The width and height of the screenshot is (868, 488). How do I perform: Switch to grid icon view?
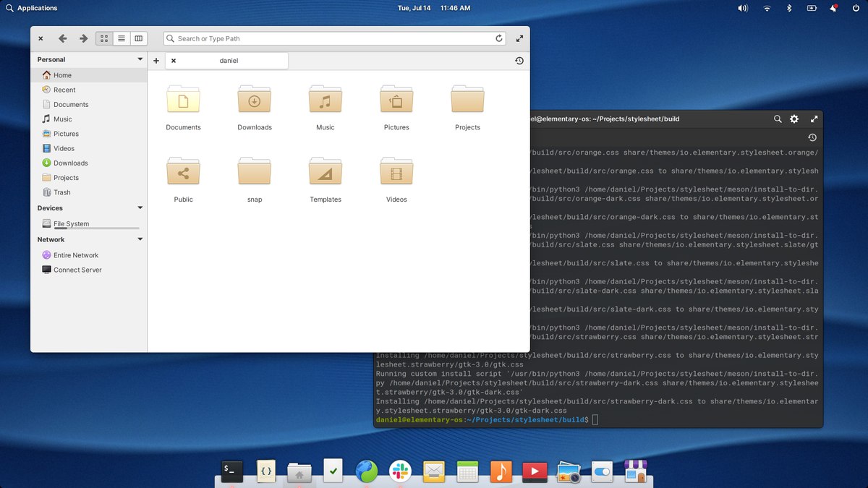pyautogui.click(x=104, y=38)
